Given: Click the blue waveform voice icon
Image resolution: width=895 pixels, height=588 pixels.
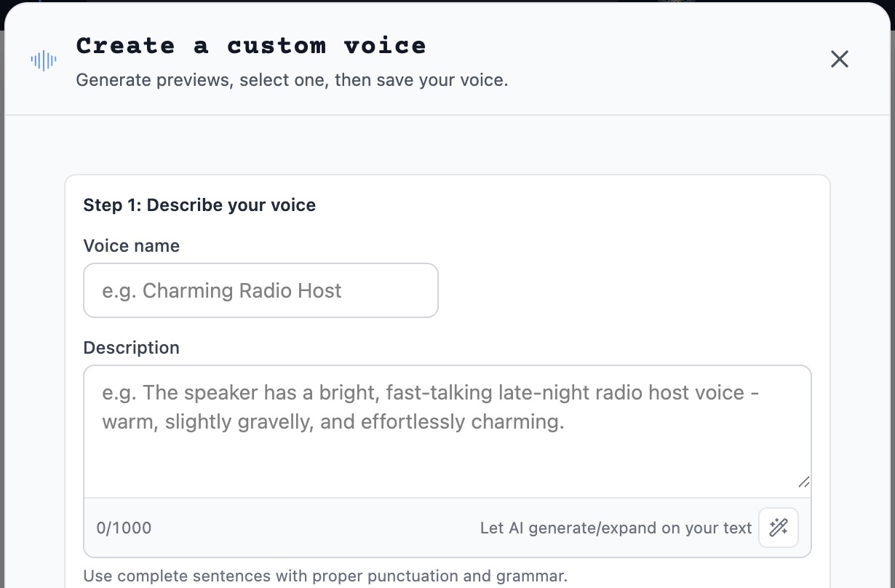Looking at the screenshot, I should point(44,60).
